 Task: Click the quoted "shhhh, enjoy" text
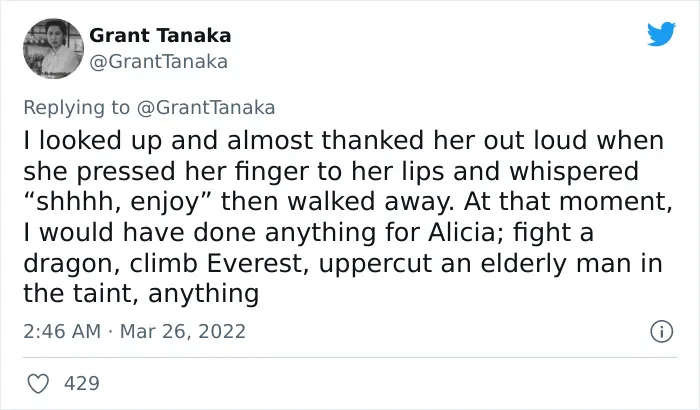click(x=119, y=202)
